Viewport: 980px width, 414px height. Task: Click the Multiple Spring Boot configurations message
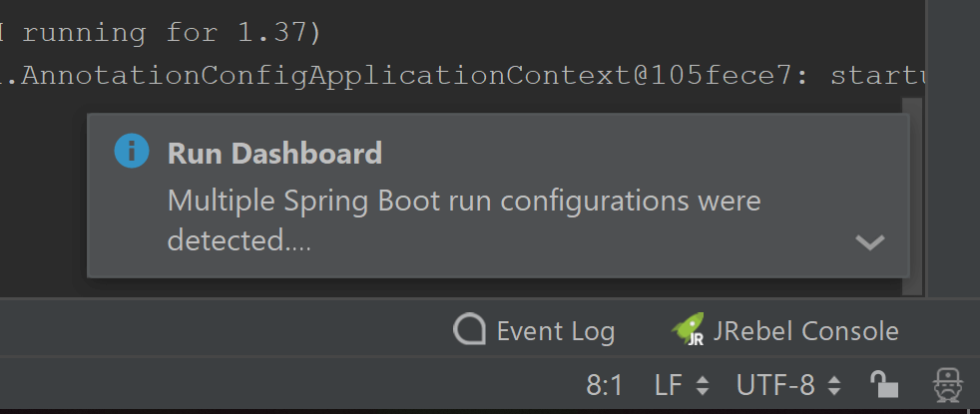464,202
